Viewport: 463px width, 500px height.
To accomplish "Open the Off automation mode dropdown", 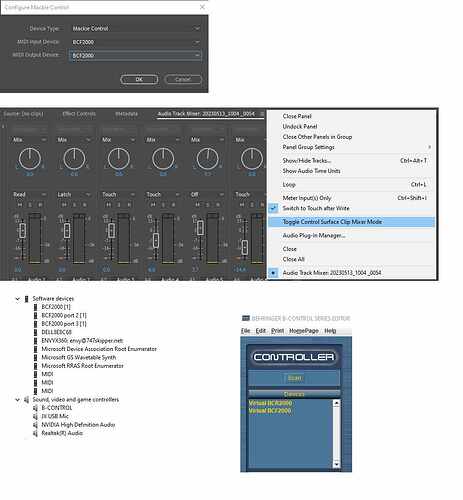I will click(207, 194).
